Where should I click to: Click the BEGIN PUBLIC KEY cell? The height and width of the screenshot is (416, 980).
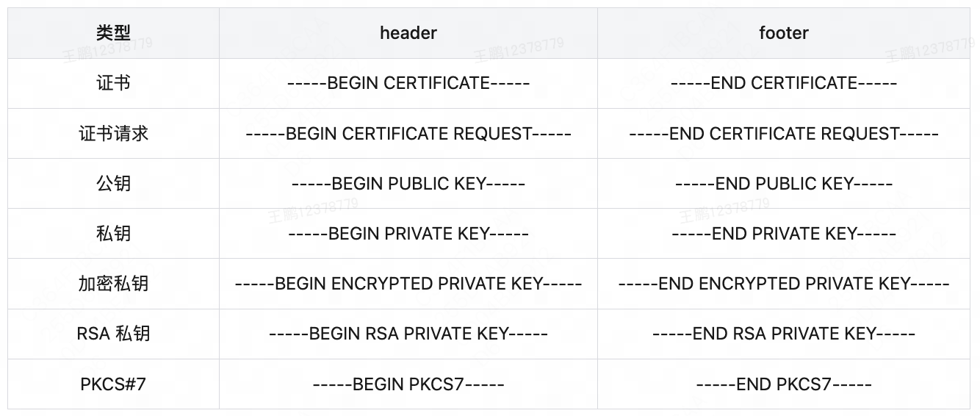408,183
